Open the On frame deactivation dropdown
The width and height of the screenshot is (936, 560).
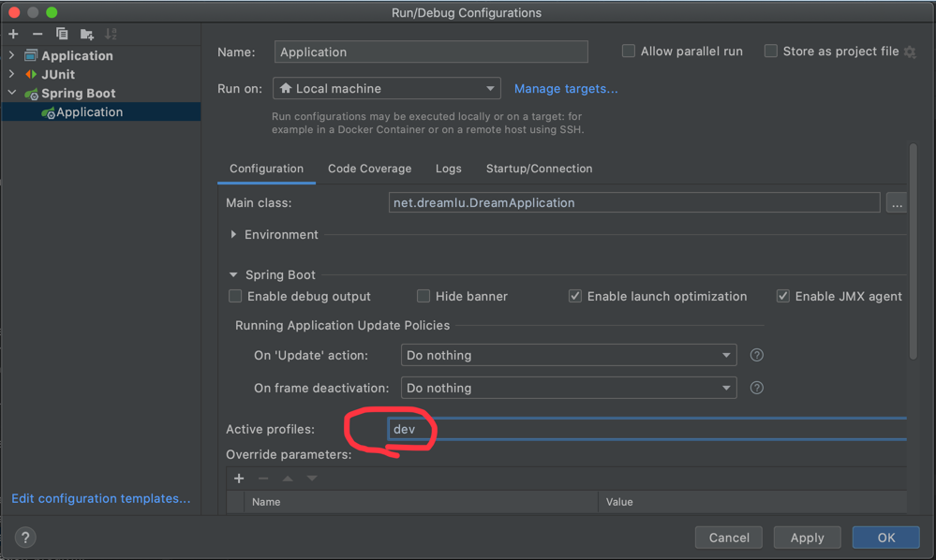(569, 388)
